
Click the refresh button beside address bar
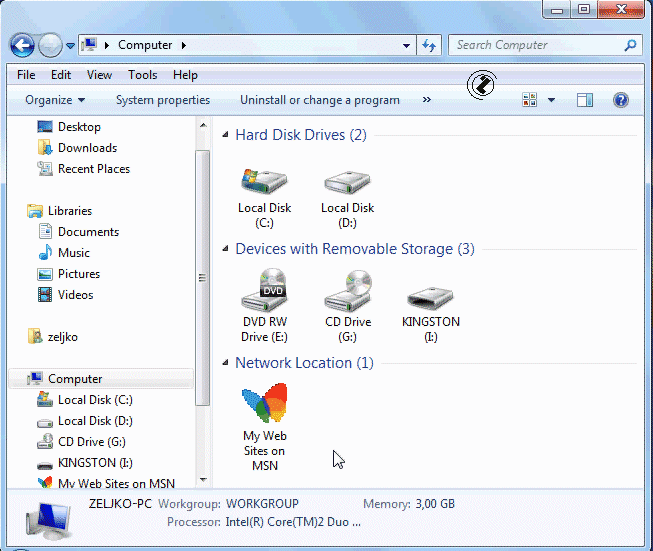point(429,45)
